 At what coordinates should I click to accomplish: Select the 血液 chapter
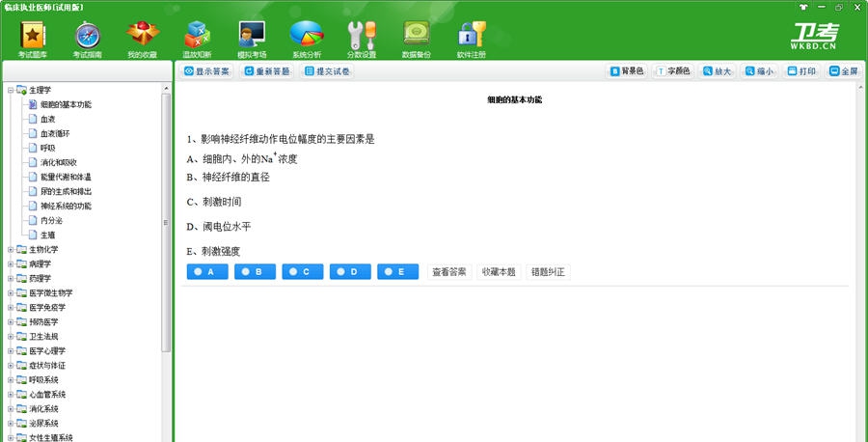click(x=47, y=119)
